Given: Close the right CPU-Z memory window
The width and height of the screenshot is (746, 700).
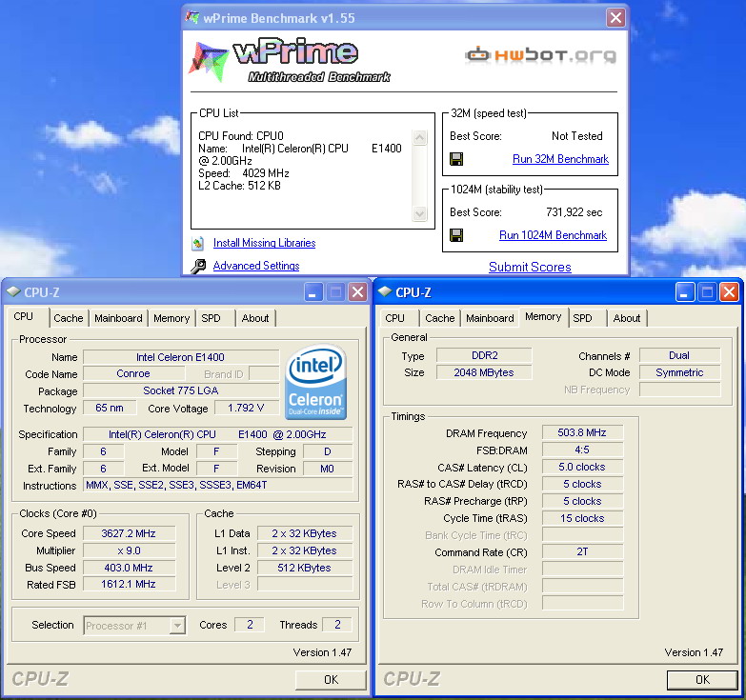Looking at the screenshot, I should [729, 292].
